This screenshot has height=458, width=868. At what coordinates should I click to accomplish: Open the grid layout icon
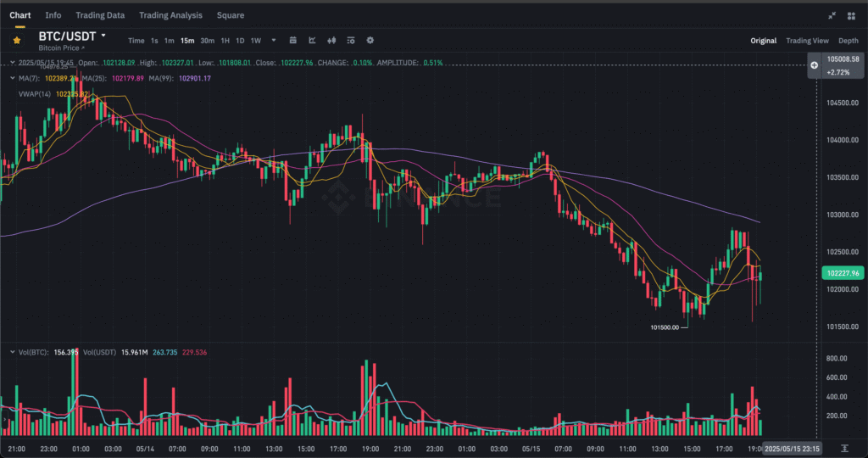click(x=850, y=15)
